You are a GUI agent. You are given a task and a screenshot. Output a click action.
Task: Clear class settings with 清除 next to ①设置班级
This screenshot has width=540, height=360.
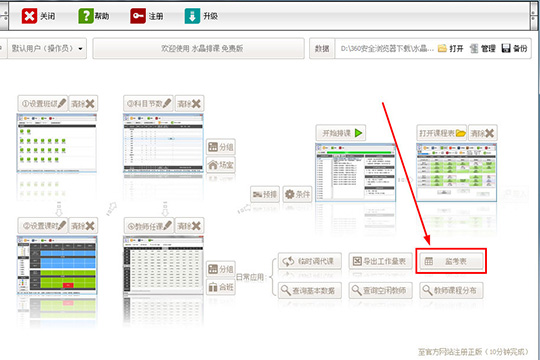coord(83,103)
